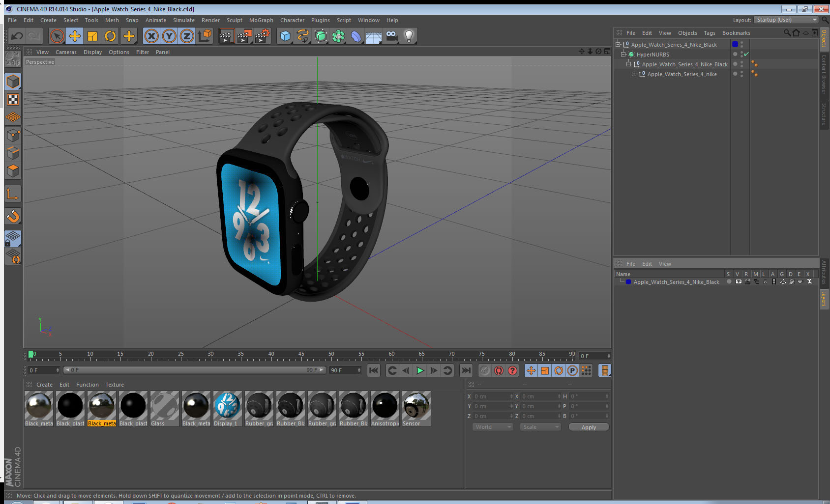Open the Scale mode dropdown
This screenshot has width=830, height=504.
click(540, 427)
